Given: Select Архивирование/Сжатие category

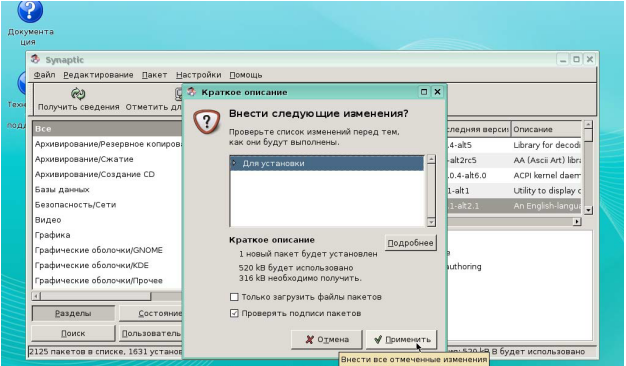Looking at the screenshot, I should (x=107, y=159).
